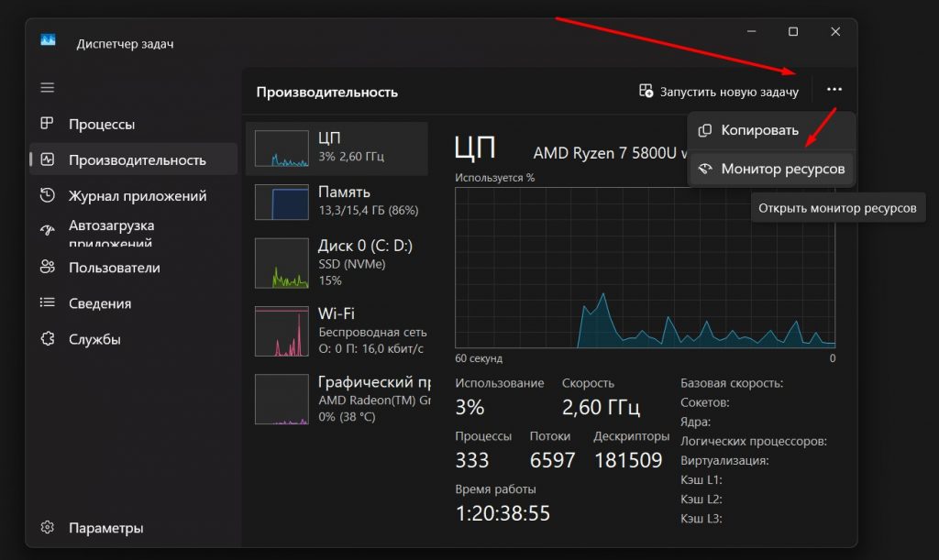Go to Автозагрузка приложений page
This screenshot has width=939, height=560.
click(x=134, y=232)
